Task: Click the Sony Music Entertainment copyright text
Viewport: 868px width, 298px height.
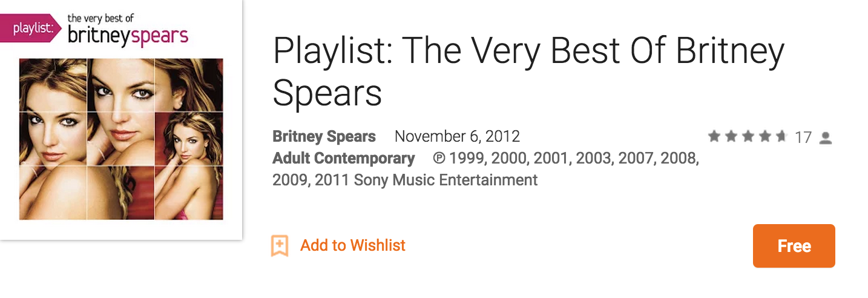Action: pyautogui.click(x=446, y=180)
